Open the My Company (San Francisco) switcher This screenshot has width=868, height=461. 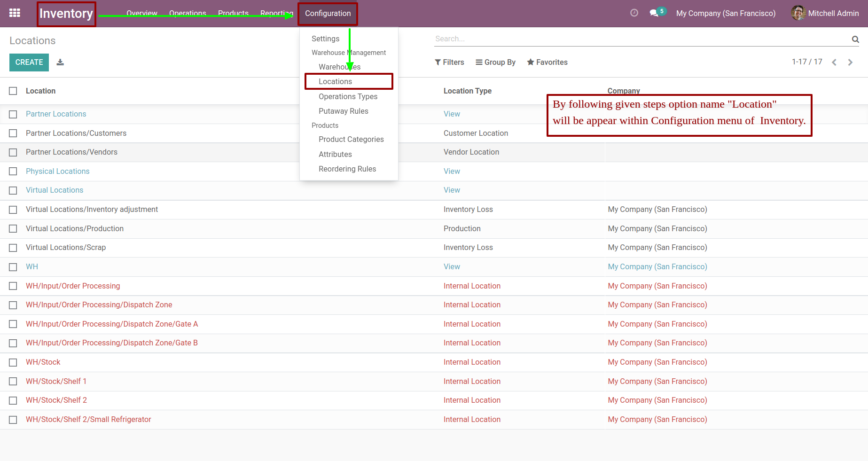pyautogui.click(x=726, y=13)
